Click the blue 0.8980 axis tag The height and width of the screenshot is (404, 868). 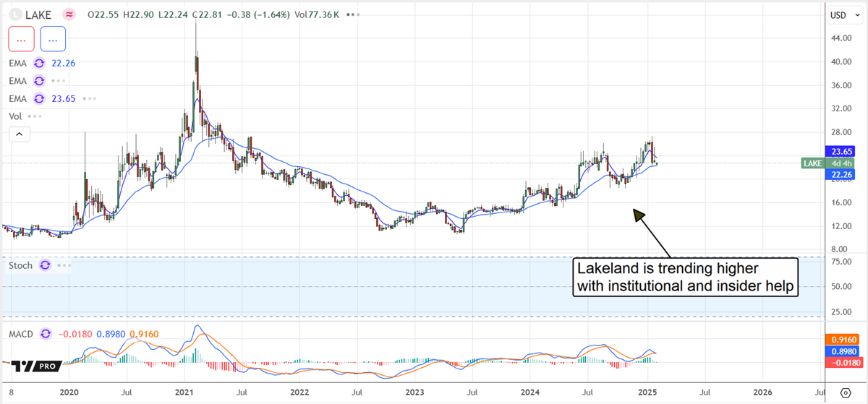point(842,350)
